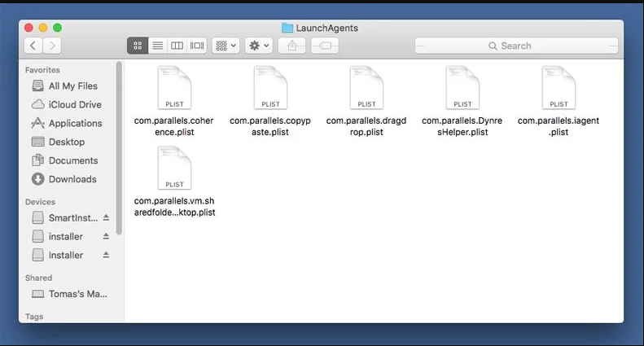Open the gear Action menu
This screenshot has height=346, width=644.
(259, 46)
